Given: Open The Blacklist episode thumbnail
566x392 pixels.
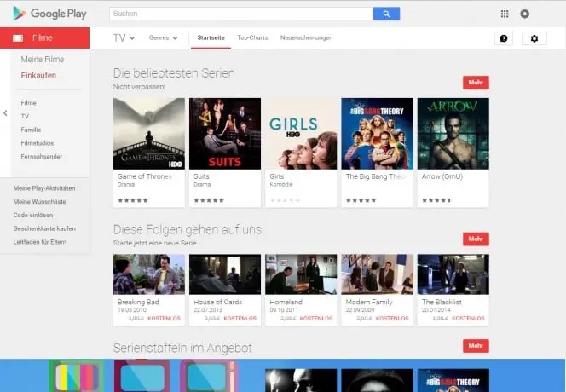Looking at the screenshot, I should 453,274.
